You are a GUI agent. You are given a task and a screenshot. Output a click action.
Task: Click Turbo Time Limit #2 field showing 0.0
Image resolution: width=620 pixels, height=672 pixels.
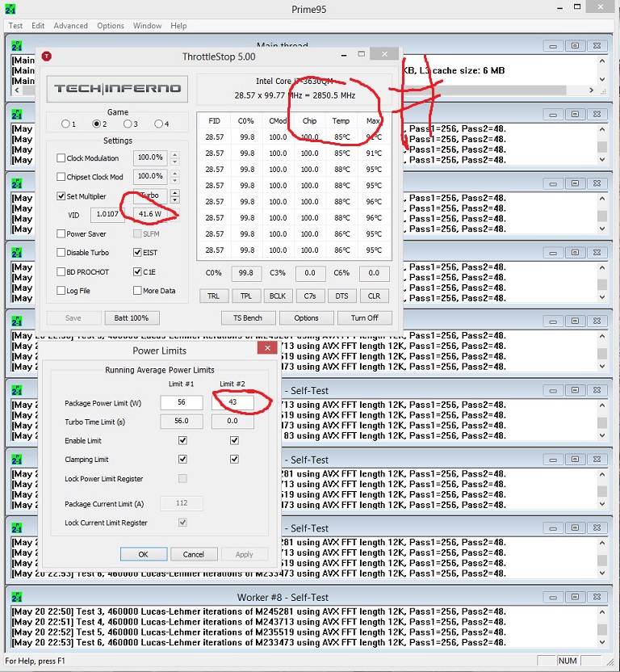232,422
